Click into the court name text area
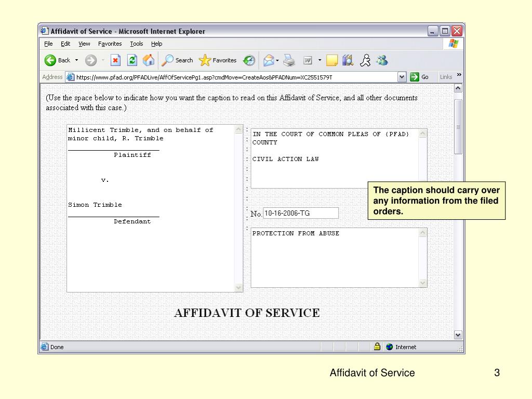The width and height of the screenshot is (532, 399). [335, 158]
